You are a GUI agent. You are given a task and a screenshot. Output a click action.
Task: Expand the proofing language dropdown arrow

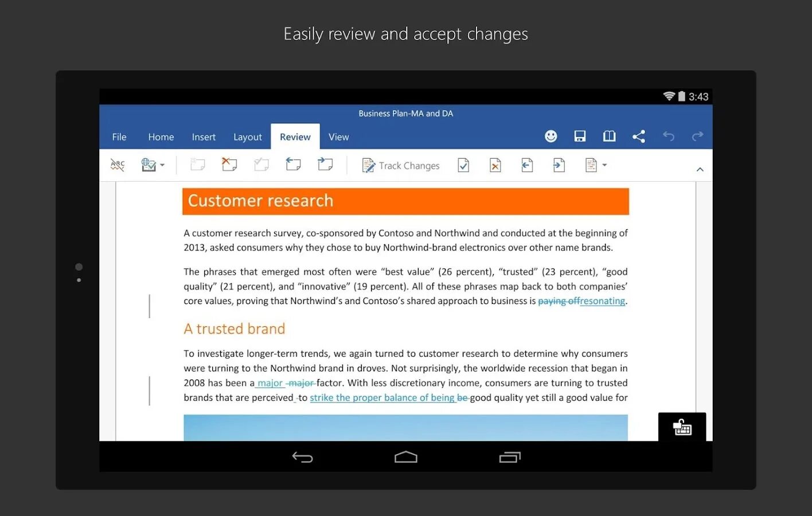click(x=162, y=165)
